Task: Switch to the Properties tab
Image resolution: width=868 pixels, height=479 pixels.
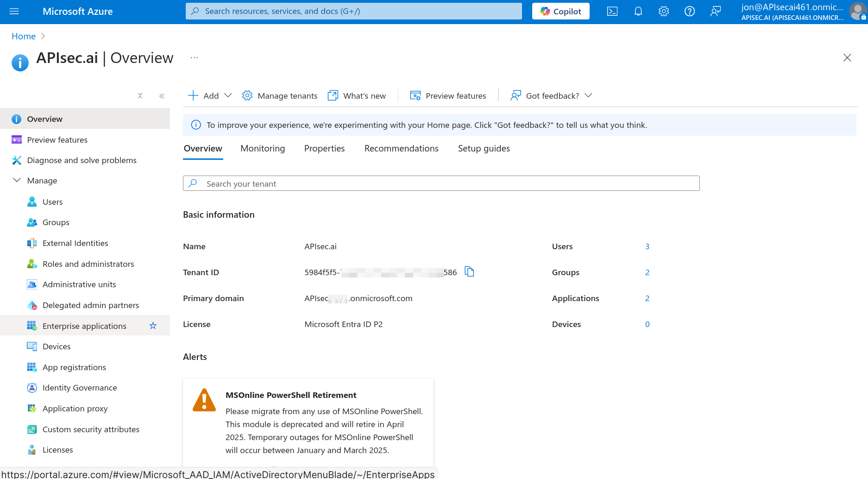Action: click(324, 149)
